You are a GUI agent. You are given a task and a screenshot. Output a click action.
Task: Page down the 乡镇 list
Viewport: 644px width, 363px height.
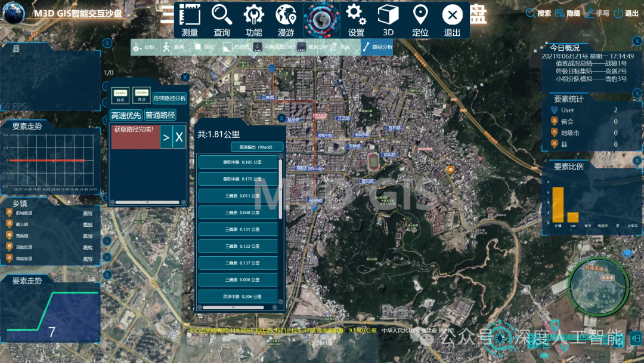pyautogui.click(x=107, y=257)
